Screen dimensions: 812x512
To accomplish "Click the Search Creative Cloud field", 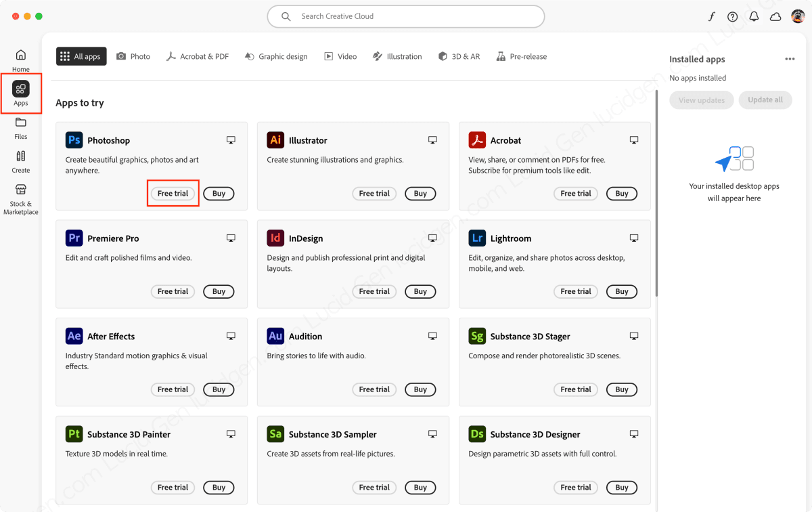I will (406, 17).
